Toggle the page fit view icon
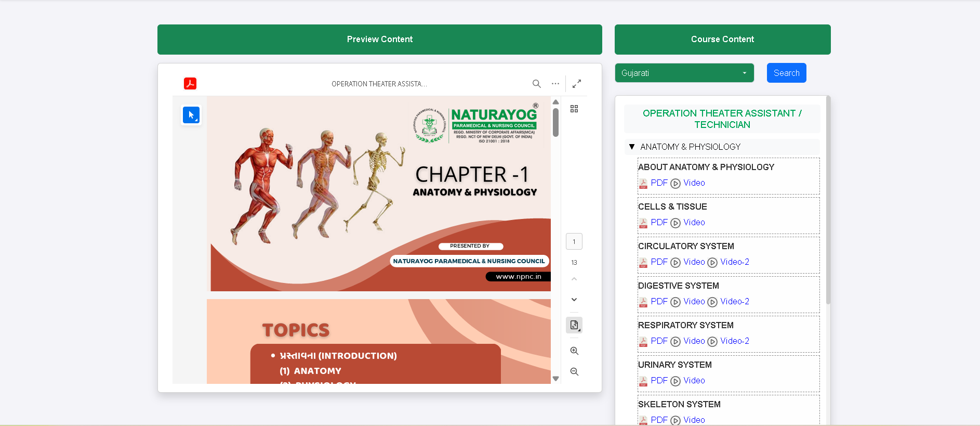 point(574,325)
